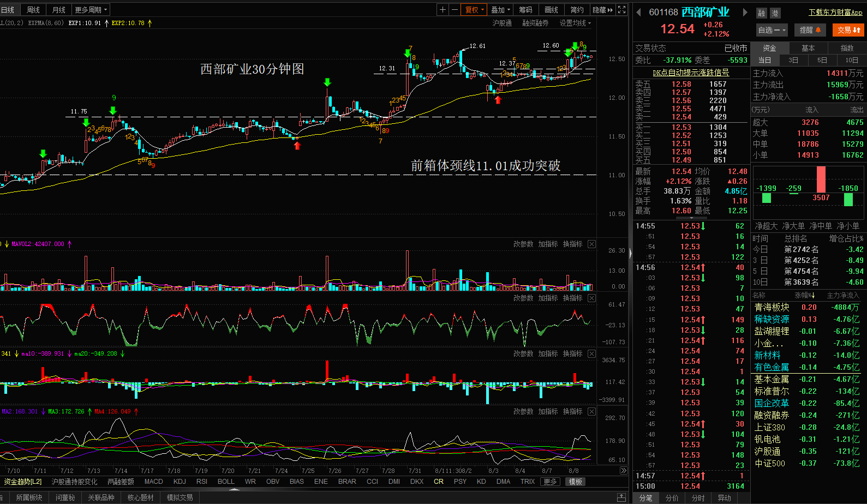Open 更多 indicators list
This screenshot has width=867, height=504.
(x=550, y=482)
